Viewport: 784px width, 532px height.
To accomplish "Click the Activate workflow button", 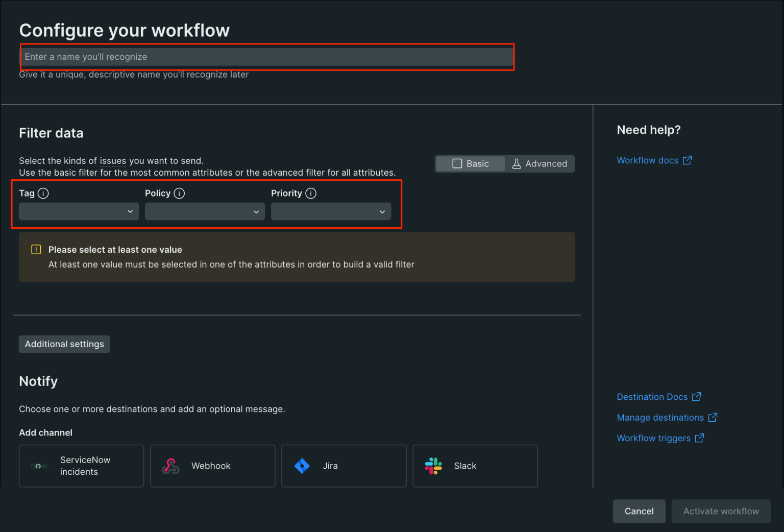I will pyautogui.click(x=721, y=511).
